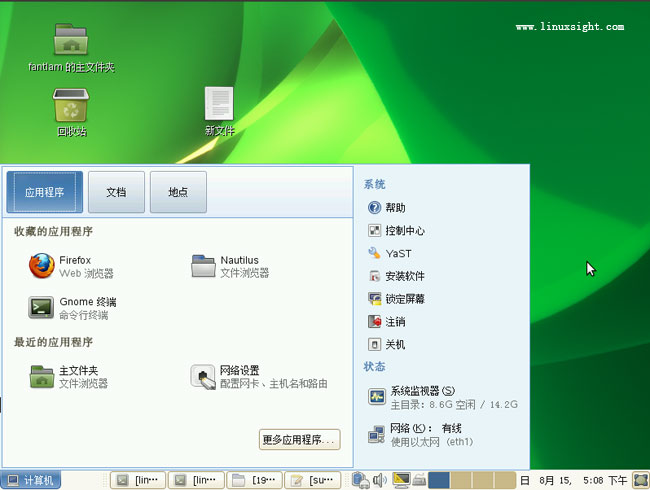Open fantlam 的主文件夹 desktop folder
The height and width of the screenshot is (490, 650).
click(x=71, y=47)
